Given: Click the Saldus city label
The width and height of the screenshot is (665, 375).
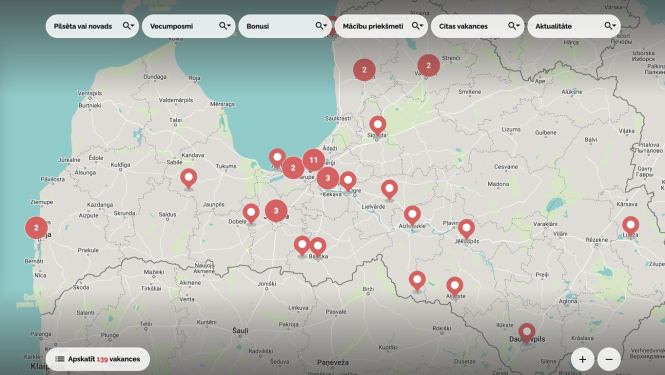Looking at the screenshot, I should [167, 215].
